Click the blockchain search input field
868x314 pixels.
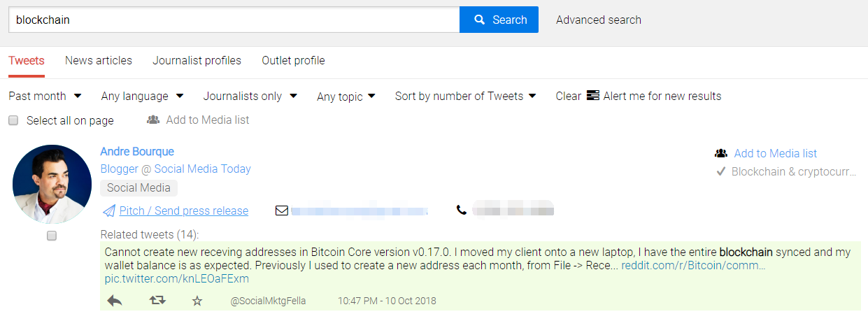click(234, 20)
